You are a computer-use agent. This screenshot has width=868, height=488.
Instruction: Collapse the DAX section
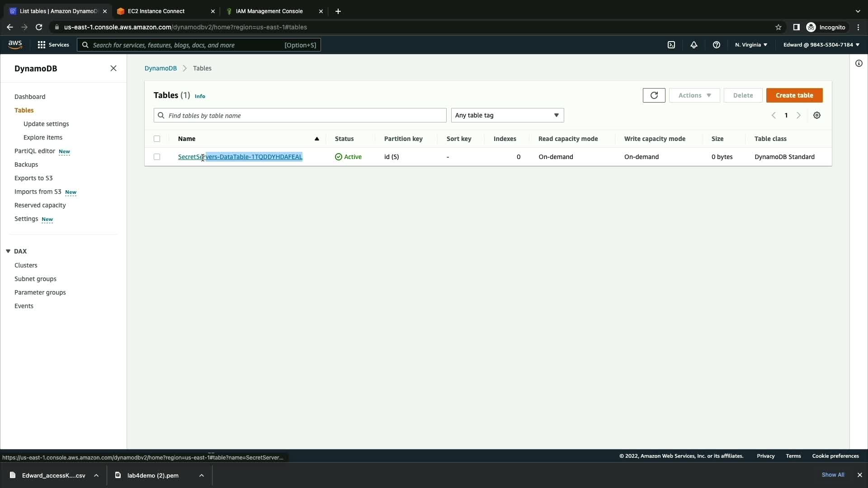click(8, 251)
